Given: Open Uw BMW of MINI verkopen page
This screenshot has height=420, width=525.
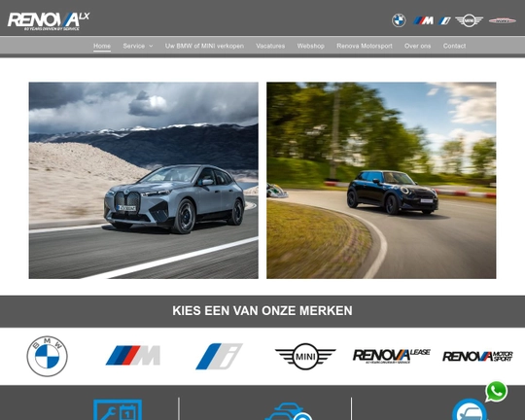Looking at the screenshot, I should click(x=204, y=46).
